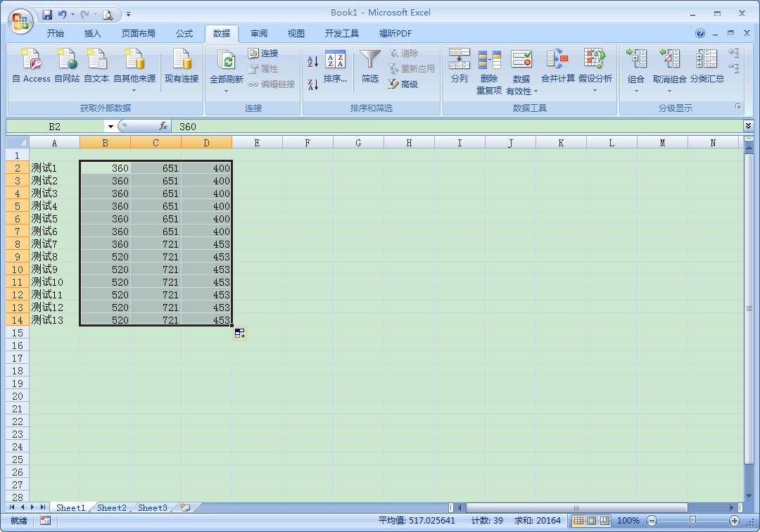
Task: Save the workbook from quick access toolbar
Action: pyautogui.click(x=47, y=15)
